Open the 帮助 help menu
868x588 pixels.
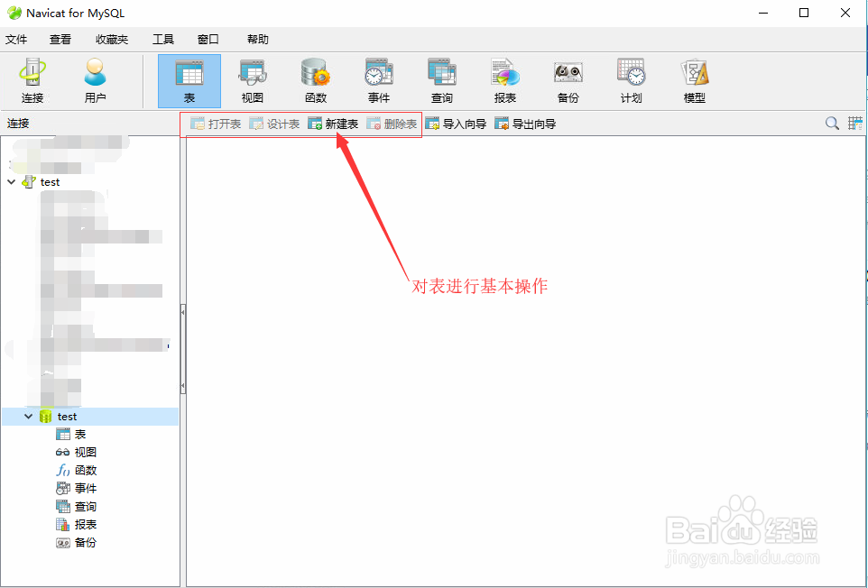pyautogui.click(x=258, y=40)
